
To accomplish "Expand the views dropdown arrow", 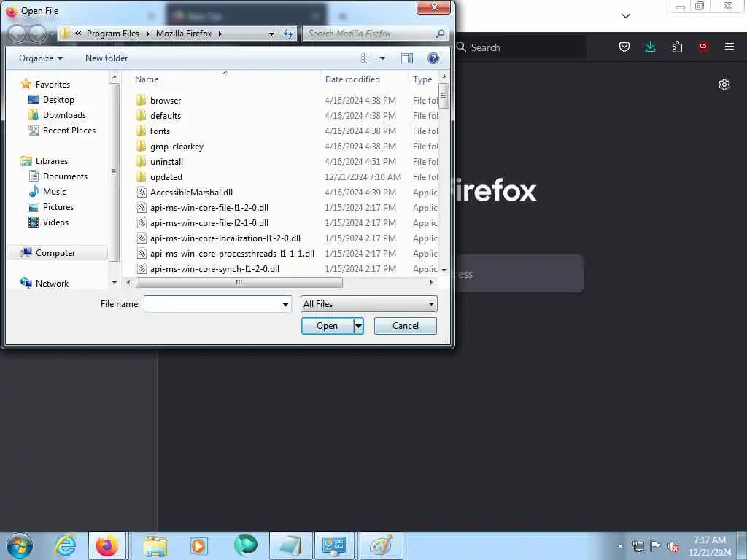I will (x=382, y=58).
